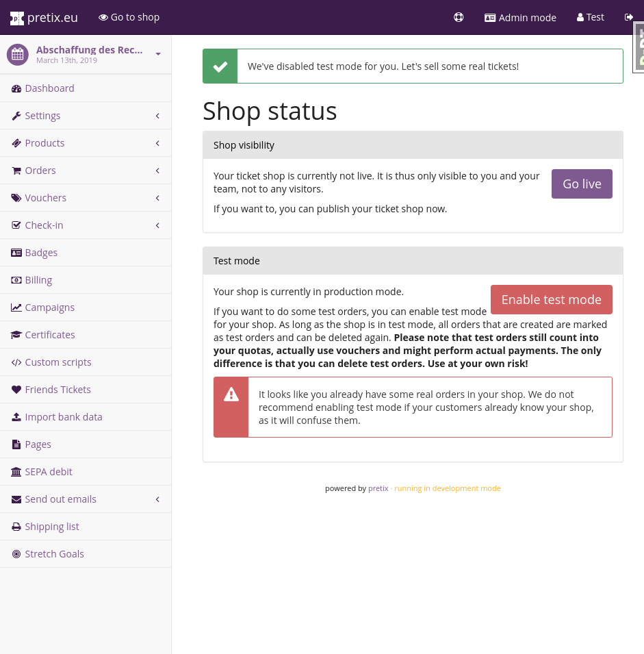This screenshot has width=644, height=654.
Task: Click the Enable test mode button
Action: (552, 299)
